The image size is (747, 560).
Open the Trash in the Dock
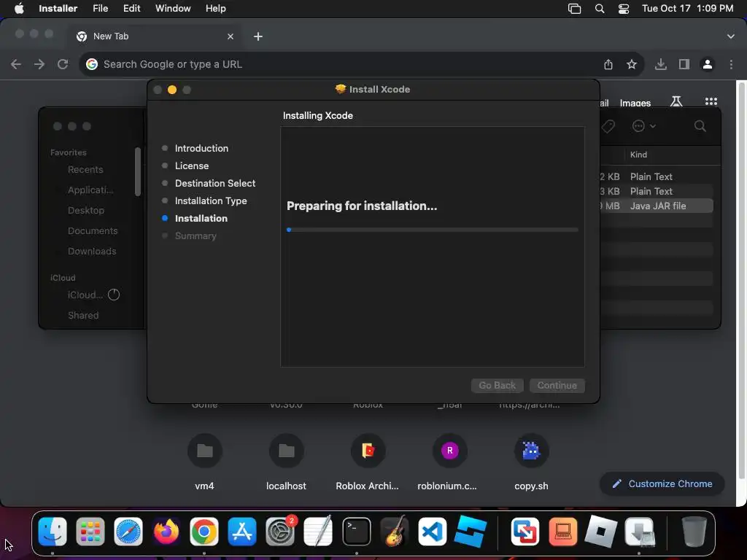pyautogui.click(x=694, y=531)
